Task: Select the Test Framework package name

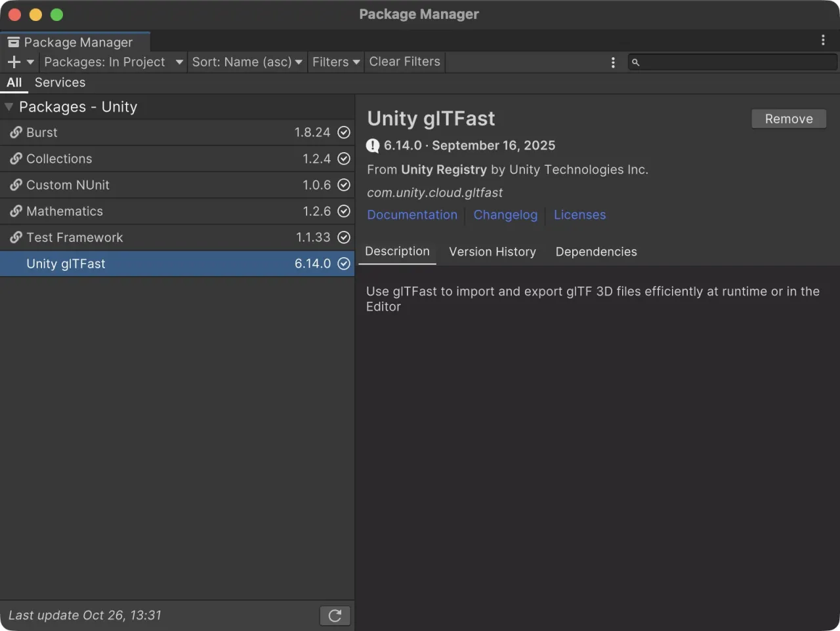Action: tap(74, 237)
